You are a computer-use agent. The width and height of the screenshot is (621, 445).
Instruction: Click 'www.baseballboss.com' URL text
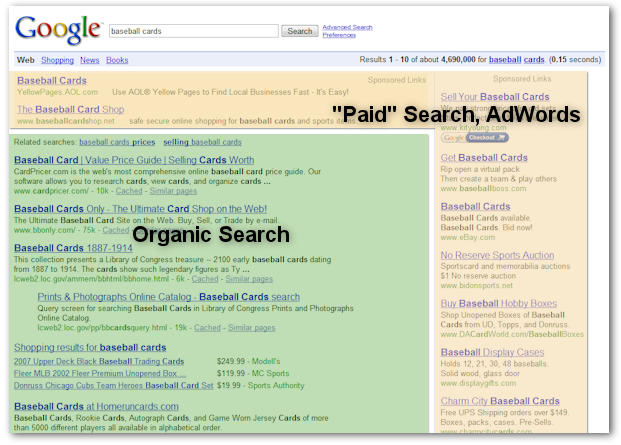(x=484, y=188)
